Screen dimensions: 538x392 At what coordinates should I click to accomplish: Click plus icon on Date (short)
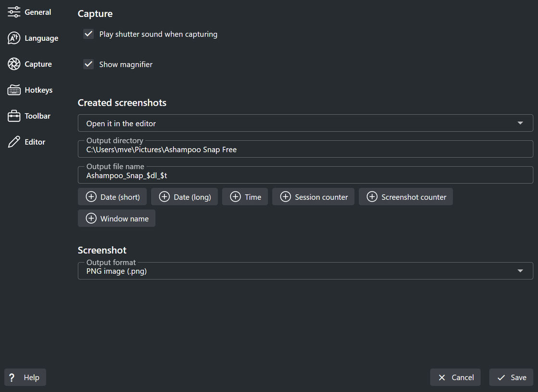pyautogui.click(x=91, y=197)
